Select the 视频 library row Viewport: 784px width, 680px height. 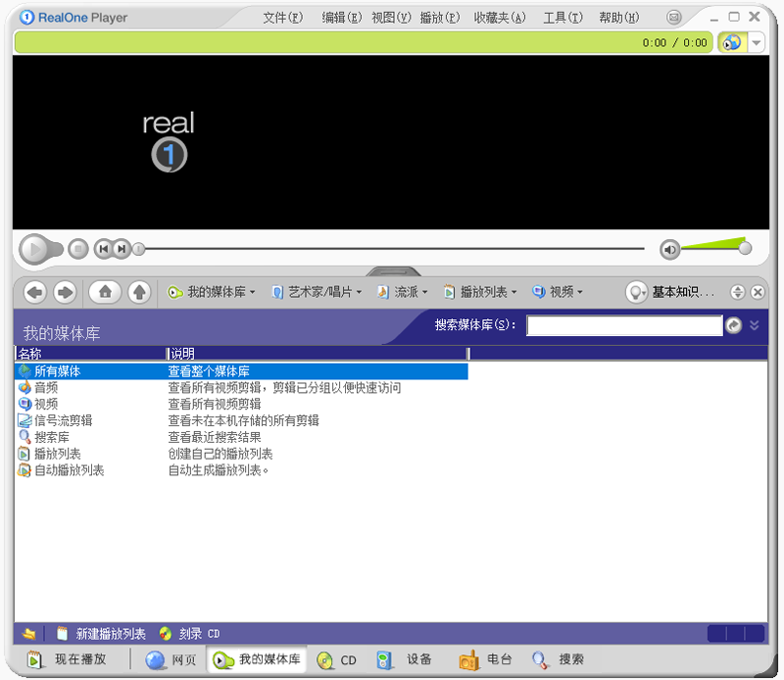pyautogui.click(x=242, y=404)
